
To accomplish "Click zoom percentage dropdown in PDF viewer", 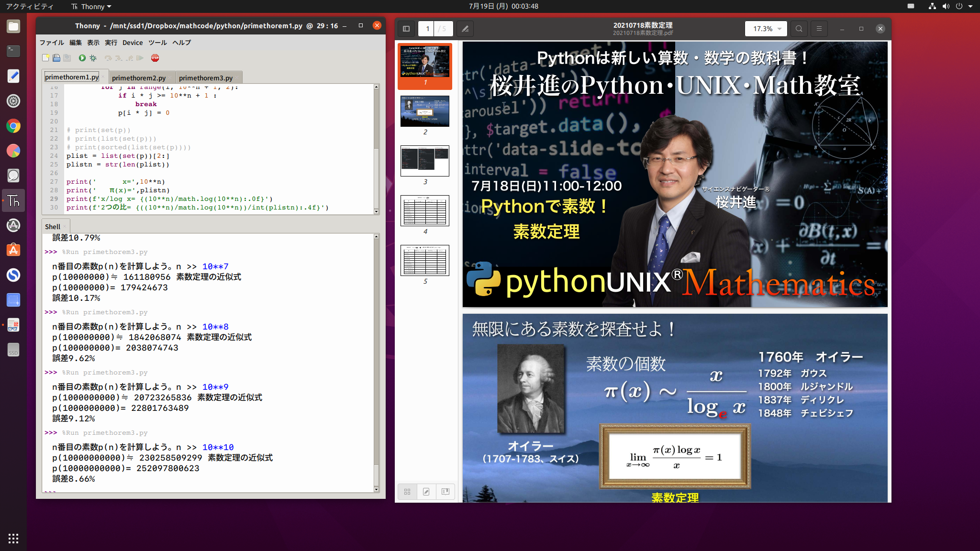I will pyautogui.click(x=766, y=28).
